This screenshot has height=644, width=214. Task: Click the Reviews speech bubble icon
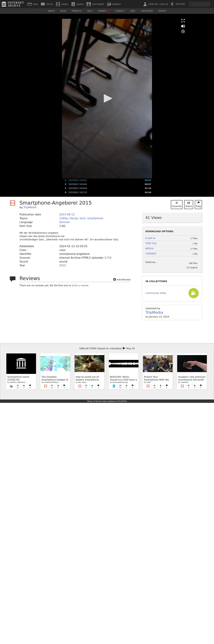[12, 279]
